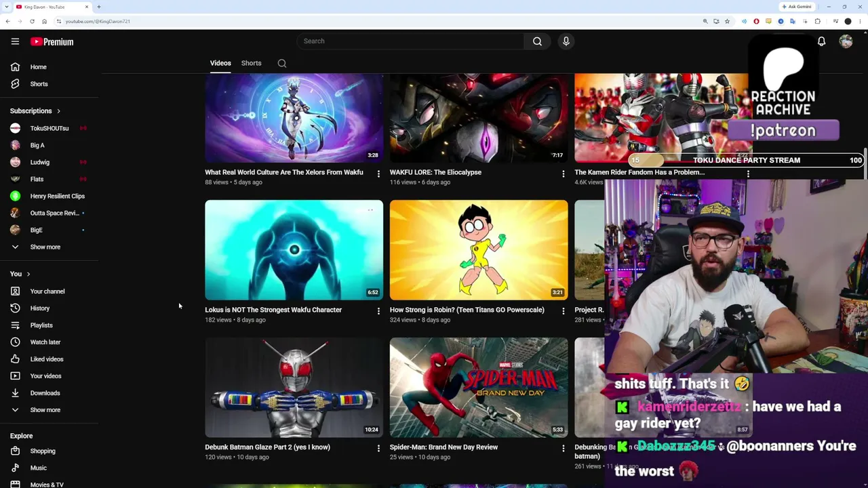Close the King Davon YouTube tab
The width and height of the screenshot is (868, 488).
tap(87, 7)
